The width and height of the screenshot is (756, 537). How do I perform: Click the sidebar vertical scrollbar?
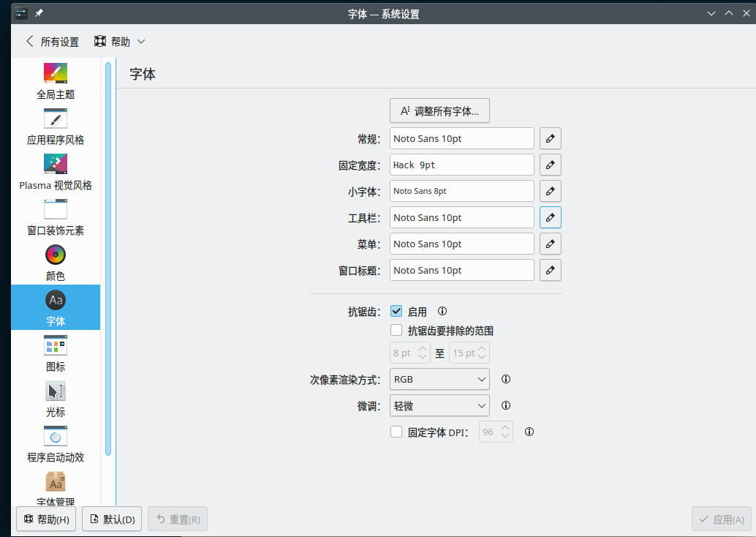[108, 258]
